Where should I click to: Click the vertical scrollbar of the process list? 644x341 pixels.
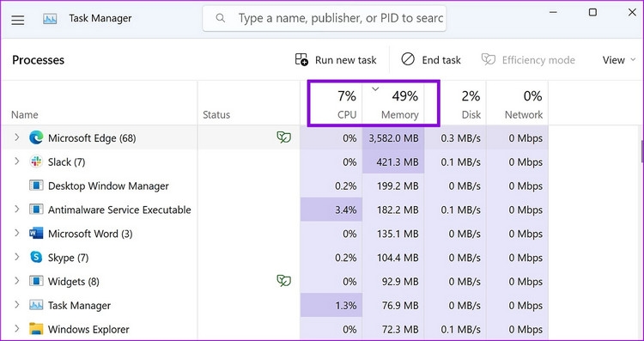641,151
